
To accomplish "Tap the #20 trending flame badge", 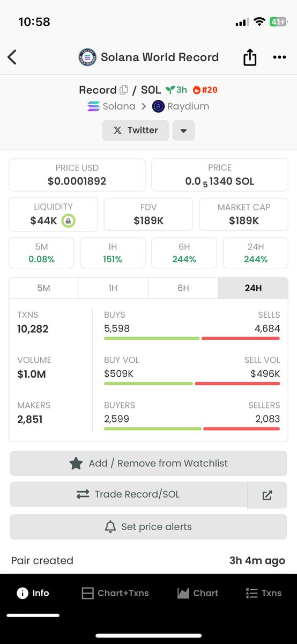I will pos(205,90).
